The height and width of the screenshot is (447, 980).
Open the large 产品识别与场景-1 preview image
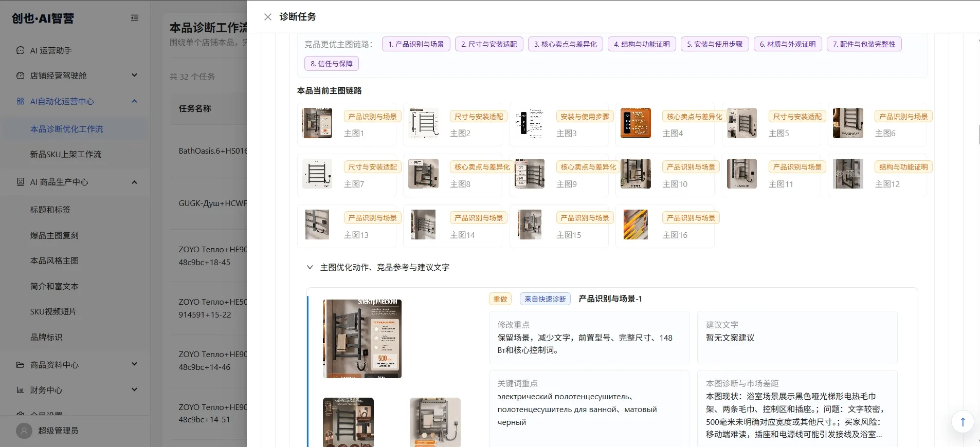pos(362,339)
